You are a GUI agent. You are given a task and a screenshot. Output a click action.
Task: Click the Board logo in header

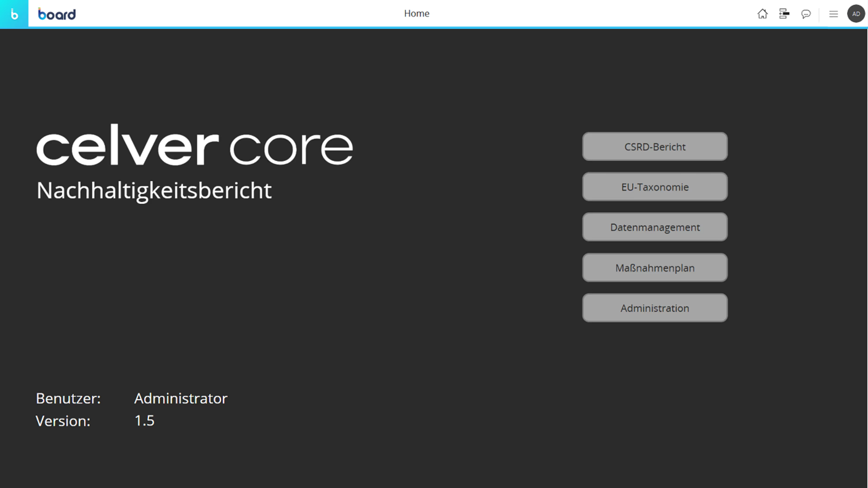click(57, 14)
